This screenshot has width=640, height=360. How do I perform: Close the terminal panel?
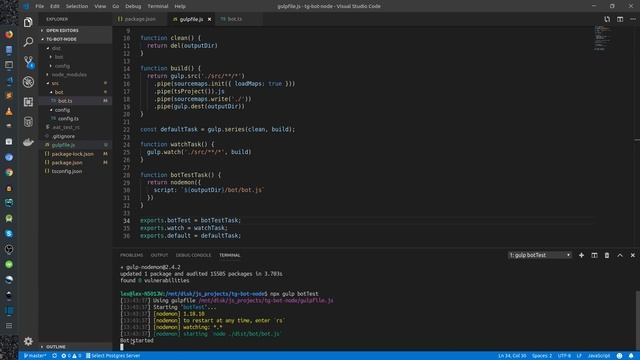(633, 255)
